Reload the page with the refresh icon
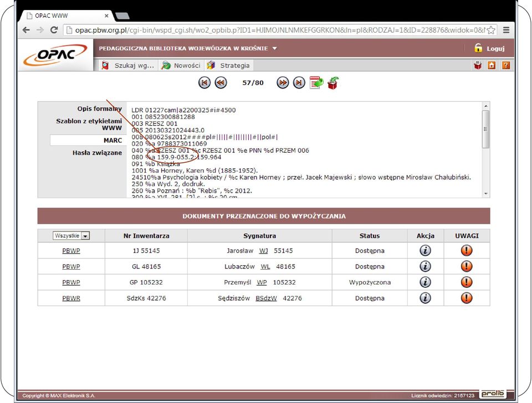The width and height of the screenshot is (532, 403). point(54,30)
